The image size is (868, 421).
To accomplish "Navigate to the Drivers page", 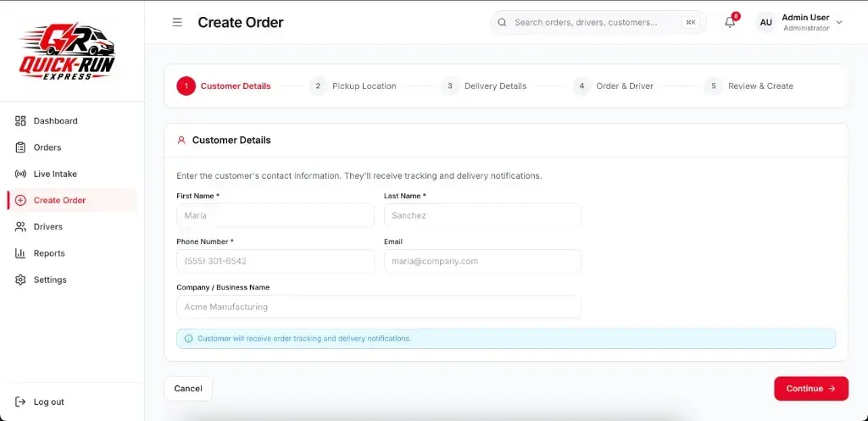I will (72, 227).
